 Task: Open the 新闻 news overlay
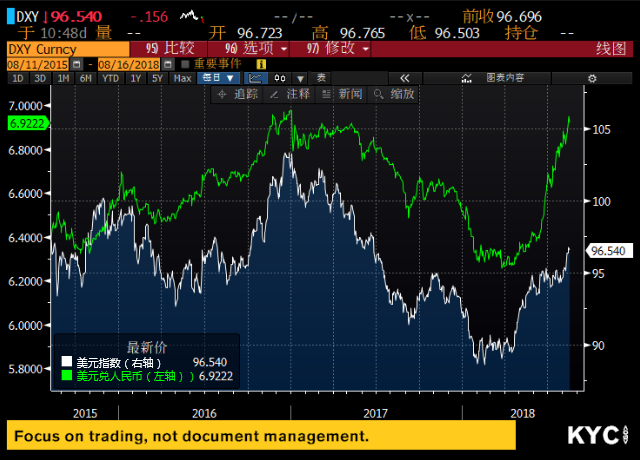click(343, 94)
